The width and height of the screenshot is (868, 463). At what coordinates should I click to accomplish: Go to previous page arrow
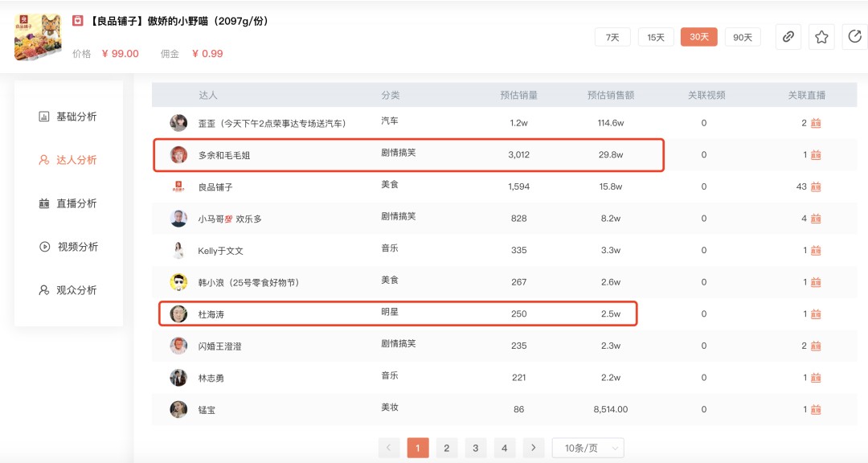pyautogui.click(x=389, y=448)
